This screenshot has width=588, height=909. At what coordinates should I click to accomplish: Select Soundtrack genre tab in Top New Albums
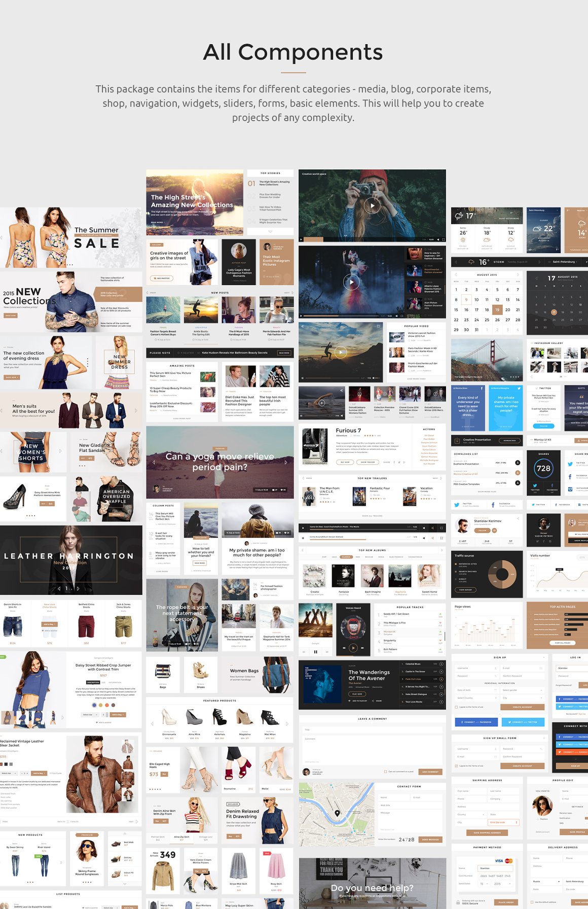(415, 557)
